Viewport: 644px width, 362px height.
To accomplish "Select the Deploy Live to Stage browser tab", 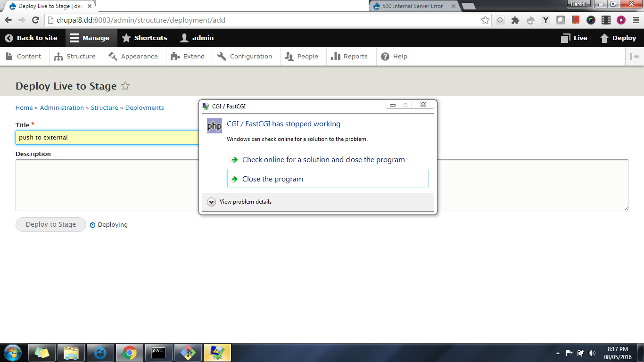I will [51, 6].
